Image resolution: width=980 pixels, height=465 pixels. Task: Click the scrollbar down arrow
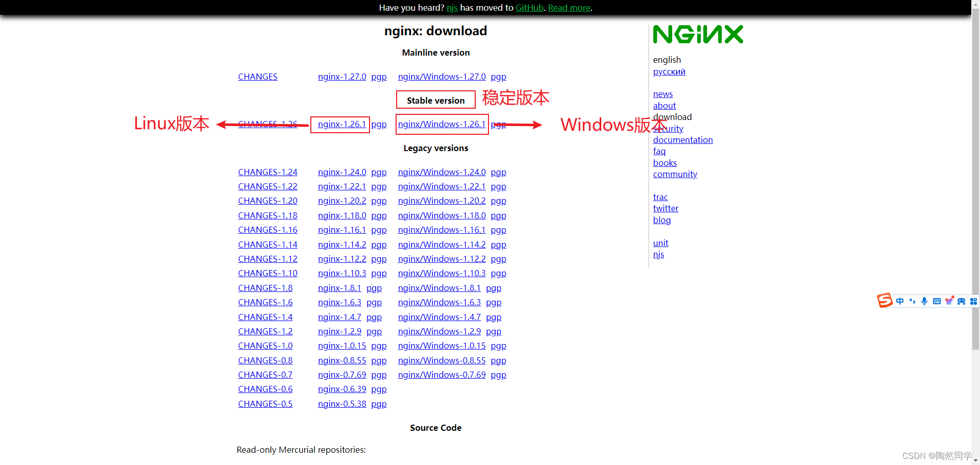[975, 461]
